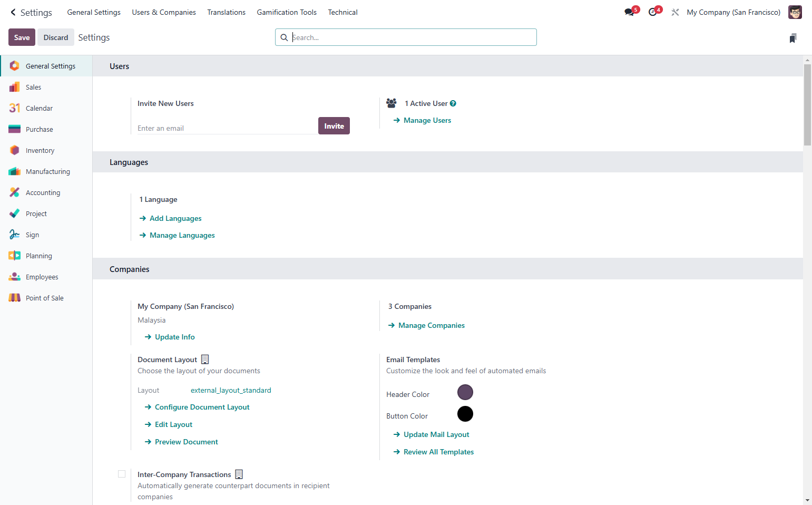The image size is (812, 505).
Task: Open Project settings in sidebar
Action: pos(46,213)
